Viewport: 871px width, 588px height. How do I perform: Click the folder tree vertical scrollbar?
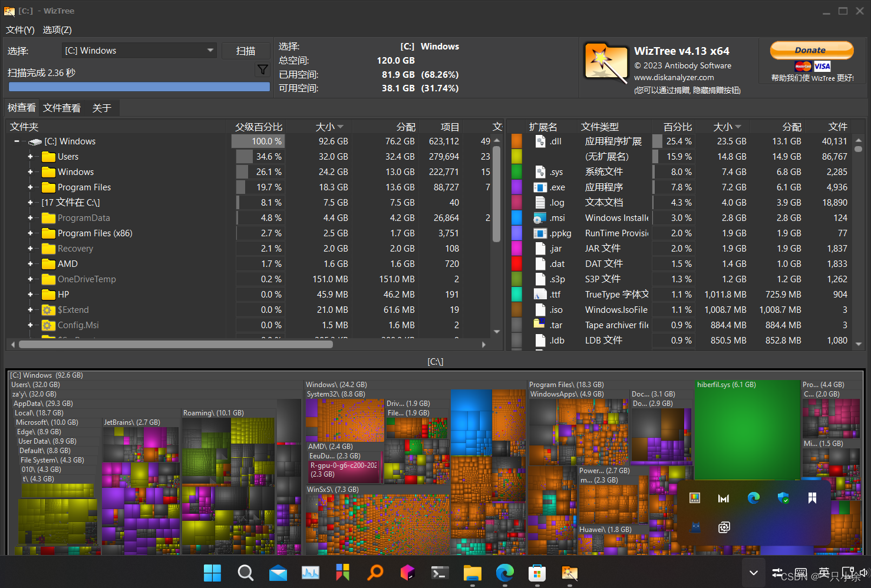(x=497, y=194)
